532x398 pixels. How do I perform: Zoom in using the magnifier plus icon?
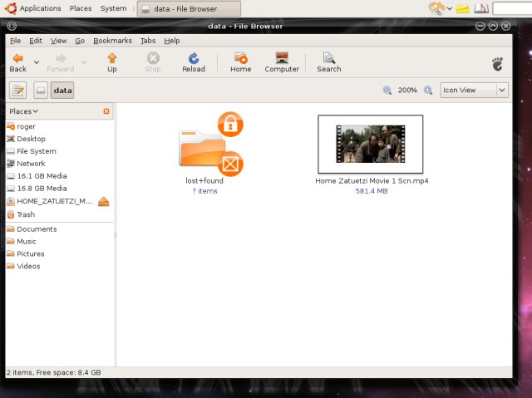(428, 90)
